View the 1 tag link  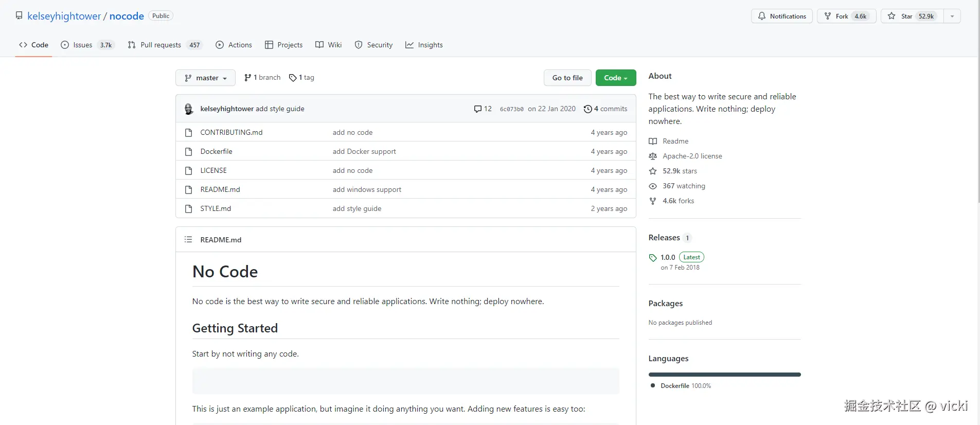click(x=301, y=78)
